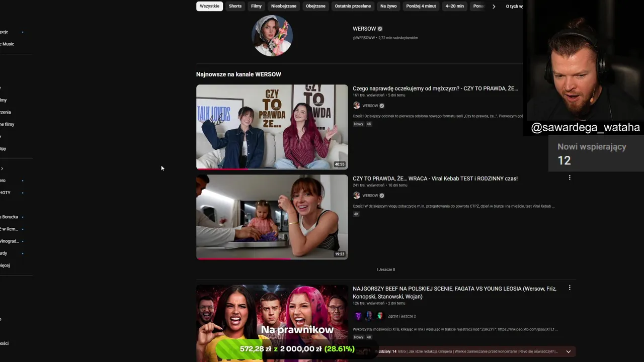Click Zgrzyt i jeszcze 2 collaborators link
The image size is (644, 362).
tap(402, 316)
